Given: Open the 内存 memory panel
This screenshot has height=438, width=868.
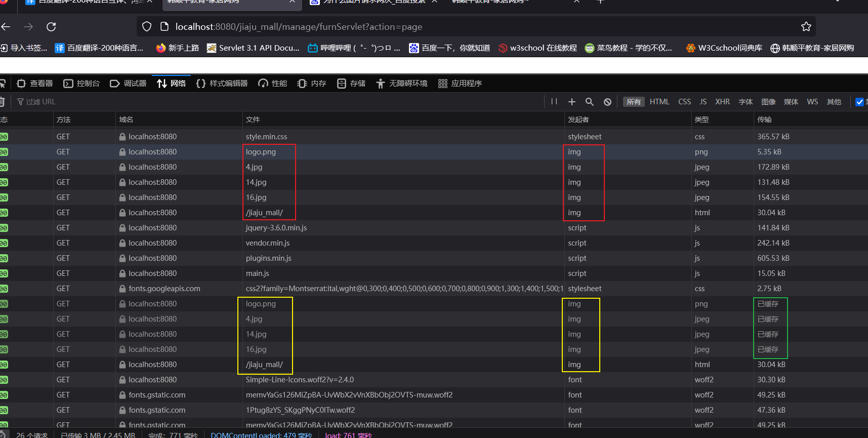Looking at the screenshot, I should (312, 84).
